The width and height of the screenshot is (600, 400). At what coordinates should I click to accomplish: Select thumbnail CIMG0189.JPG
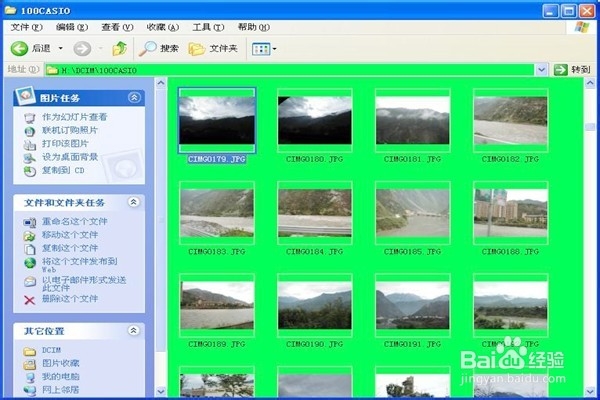(x=217, y=305)
